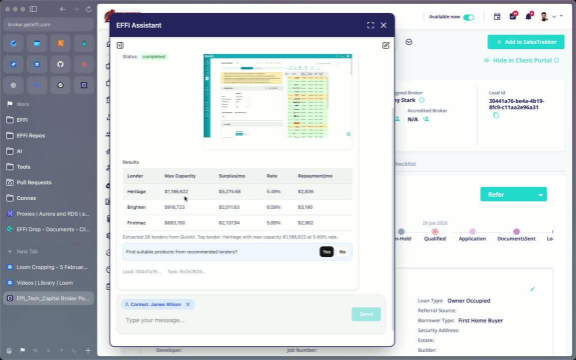Open the teal circle pinned shortcut
The width and height of the screenshot is (576, 360).
pos(84,43)
